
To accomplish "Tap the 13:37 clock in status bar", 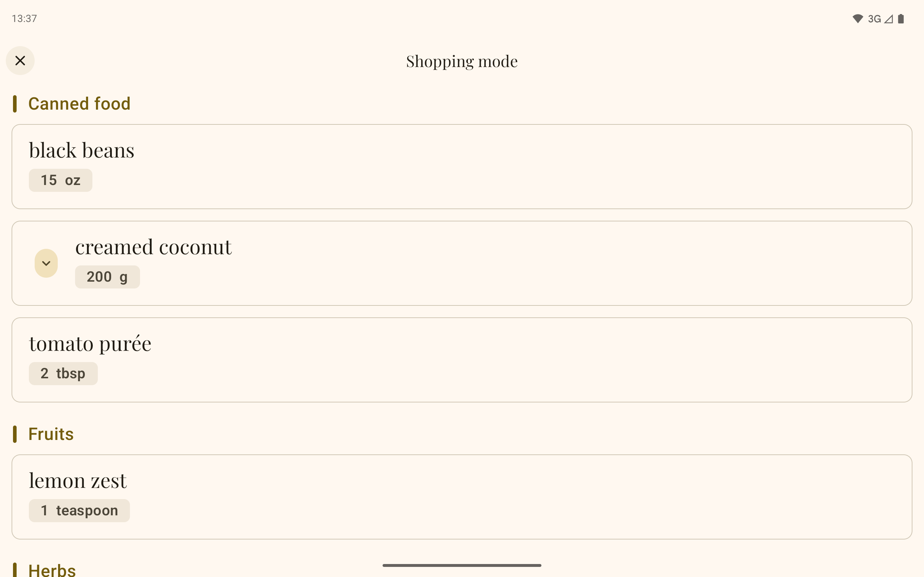I will tap(25, 19).
